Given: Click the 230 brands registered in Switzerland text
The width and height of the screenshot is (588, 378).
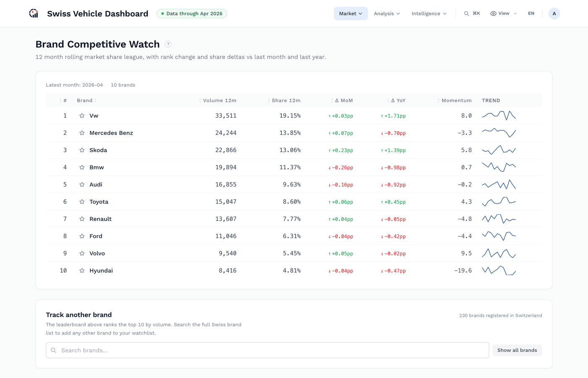Looking at the screenshot, I should point(501,315).
